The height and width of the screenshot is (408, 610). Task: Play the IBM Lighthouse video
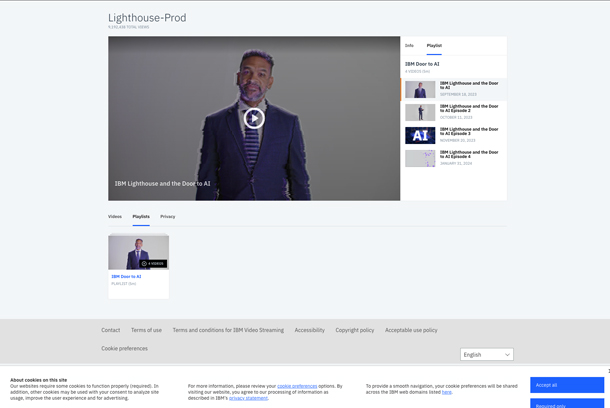[x=254, y=118]
